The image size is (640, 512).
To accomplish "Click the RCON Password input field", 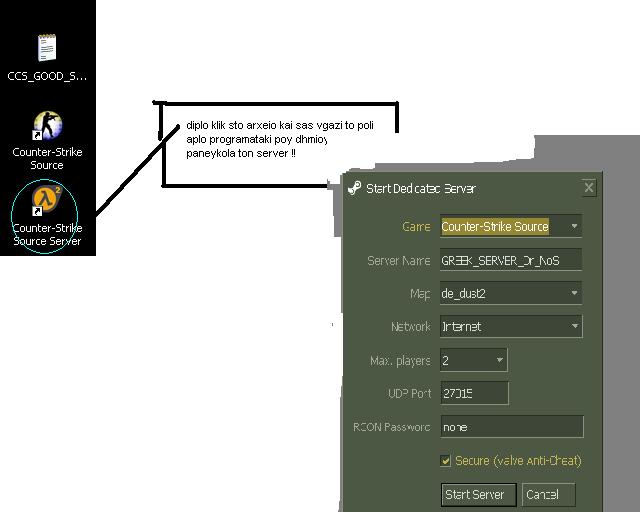I will click(512, 427).
